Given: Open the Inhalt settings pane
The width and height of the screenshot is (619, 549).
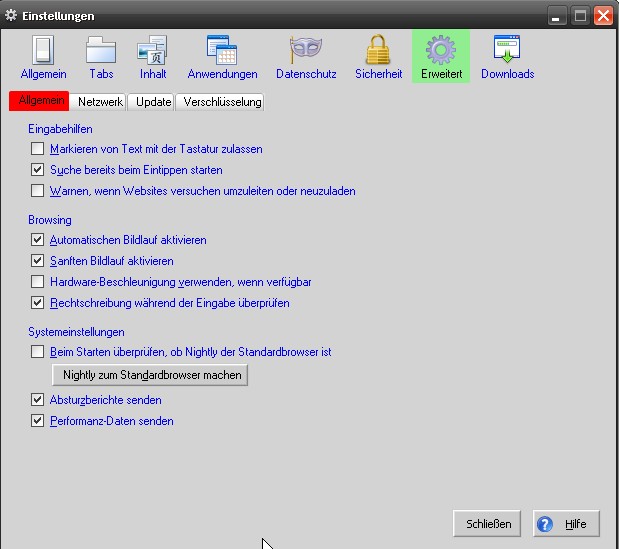Looking at the screenshot, I should 153,57.
